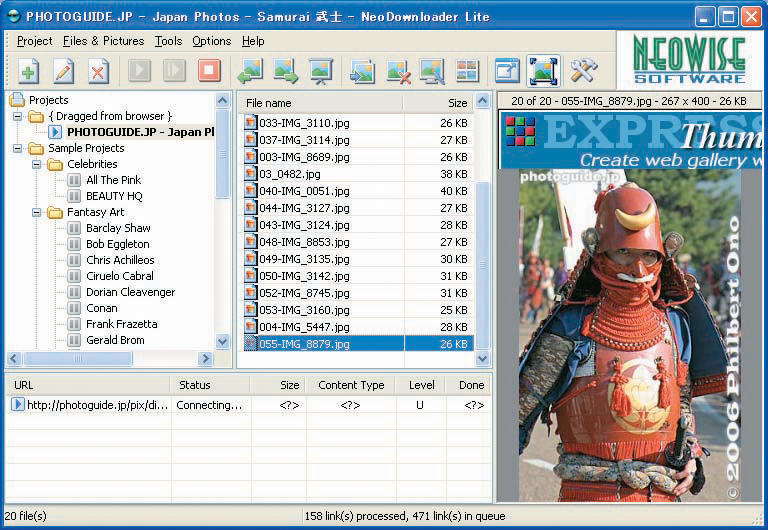The image size is (768, 530).
Task: Click the Edit Project pencil icon
Action: (64, 71)
